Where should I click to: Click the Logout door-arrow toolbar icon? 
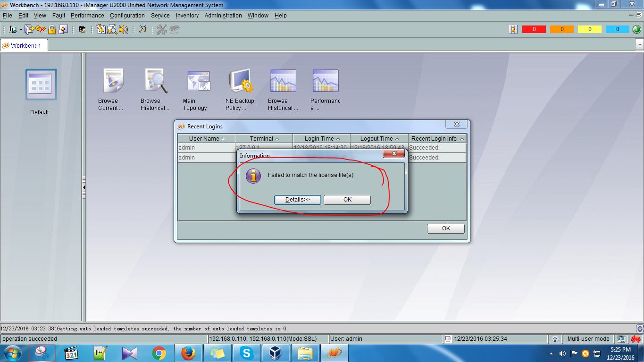pos(29,29)
